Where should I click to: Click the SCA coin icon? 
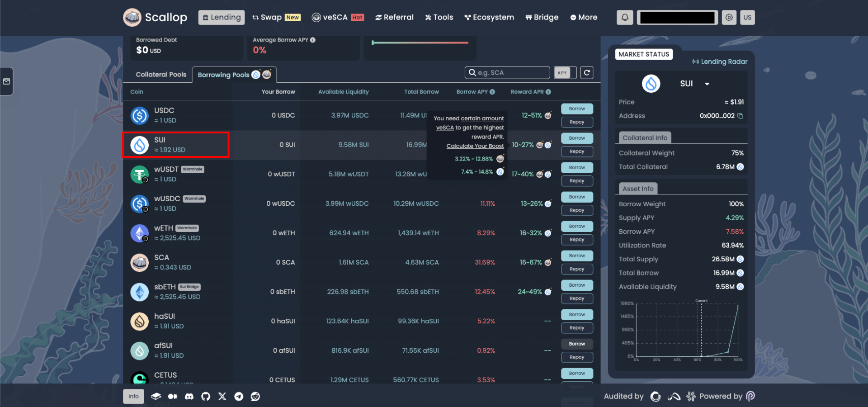pyautogui.click(x=140, y=262)
